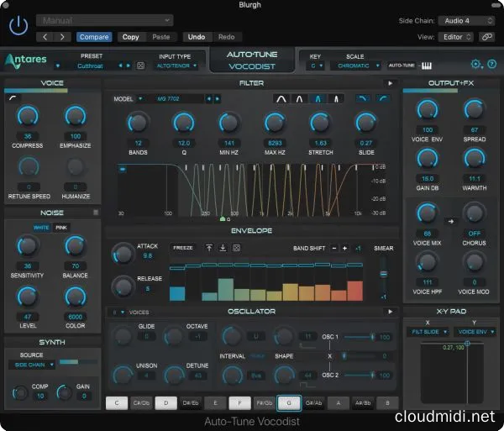Open the Scale Chromatic dropdown
The image size is (504, 431).
356,65
